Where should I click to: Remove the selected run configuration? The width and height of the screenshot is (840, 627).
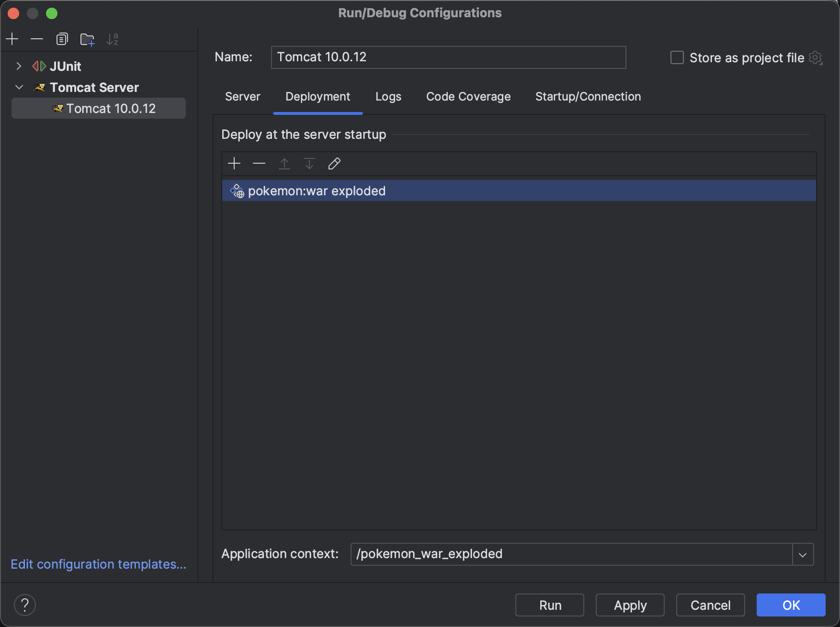click(x=37, y=39)
